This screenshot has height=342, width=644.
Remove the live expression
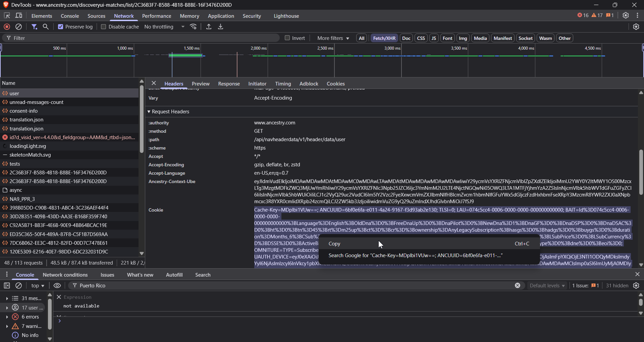coord(59,297)
